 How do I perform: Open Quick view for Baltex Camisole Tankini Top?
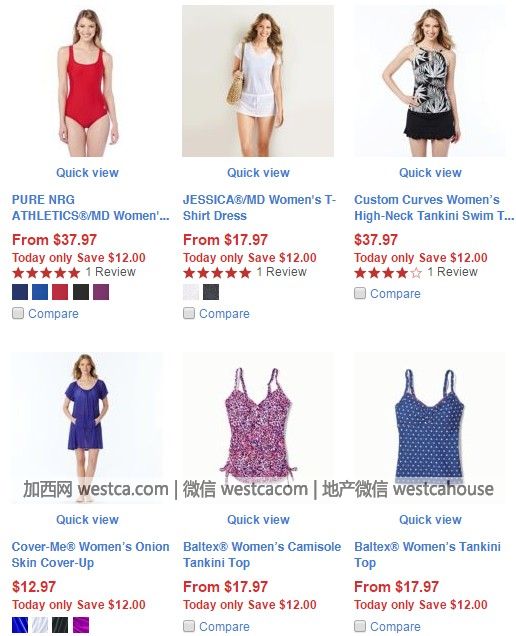(x=258, y=520)
